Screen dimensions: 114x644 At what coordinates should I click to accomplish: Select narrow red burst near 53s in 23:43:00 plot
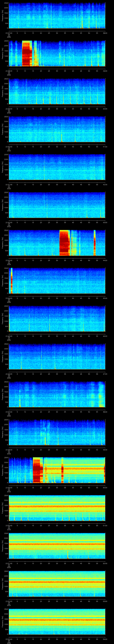[95, 243]
